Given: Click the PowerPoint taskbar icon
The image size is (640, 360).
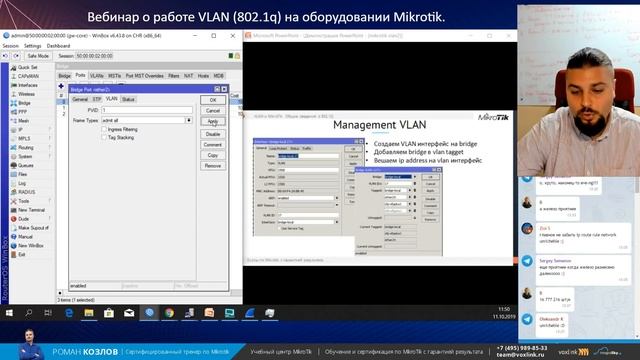Looking at the screenshot, I should pyautogui.click(x=209, y=313).
